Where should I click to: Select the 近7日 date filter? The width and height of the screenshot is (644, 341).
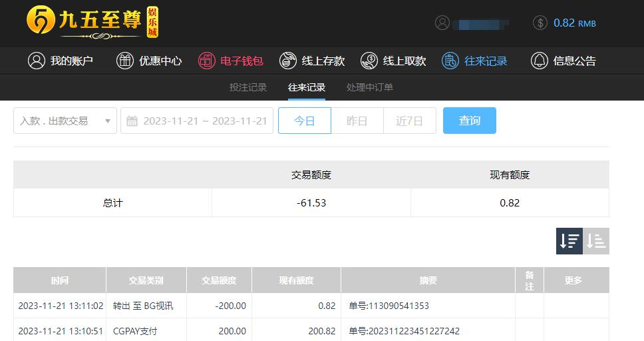coord(409,121)
